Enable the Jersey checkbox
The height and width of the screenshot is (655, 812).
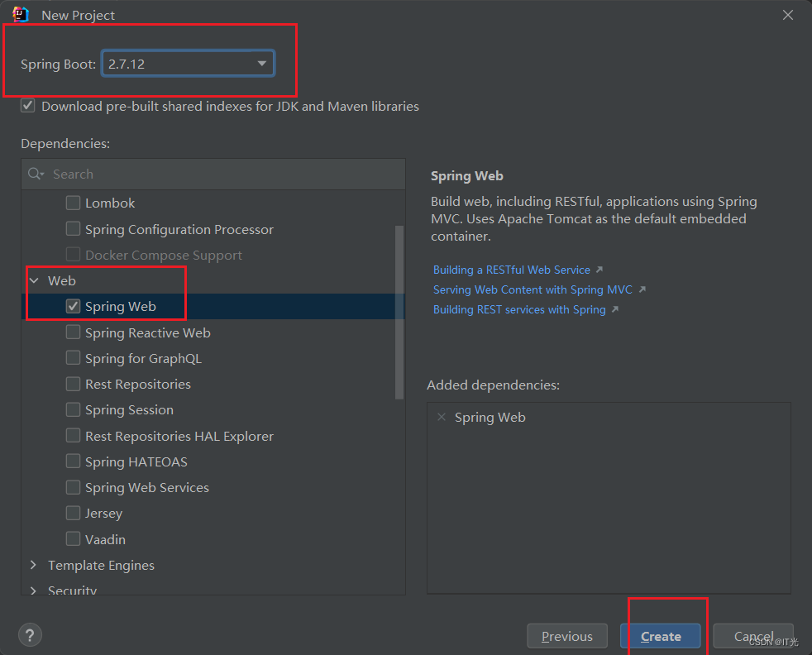73,513
